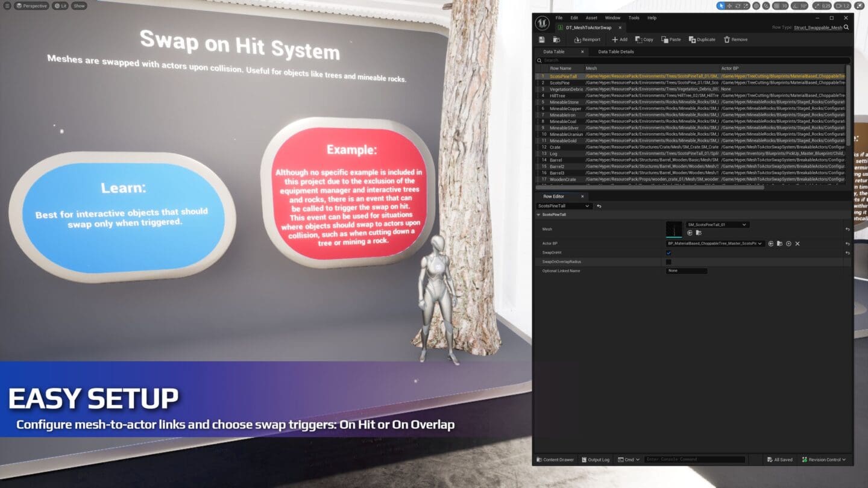
Task: Remove the selected row
Action: click(x=735, y=40)
